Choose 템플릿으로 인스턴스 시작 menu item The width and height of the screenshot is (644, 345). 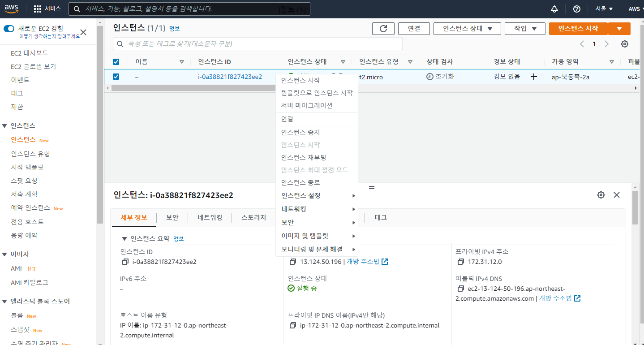(x=317, y=93)
